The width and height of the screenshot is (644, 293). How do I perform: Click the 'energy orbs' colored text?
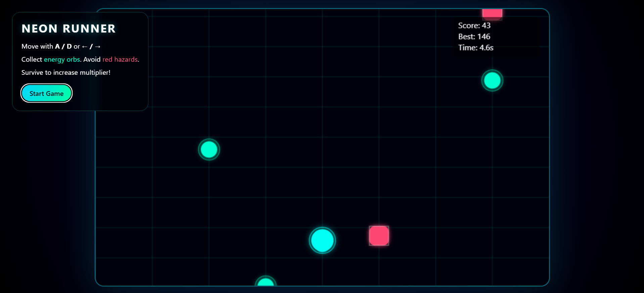point(62,60)
